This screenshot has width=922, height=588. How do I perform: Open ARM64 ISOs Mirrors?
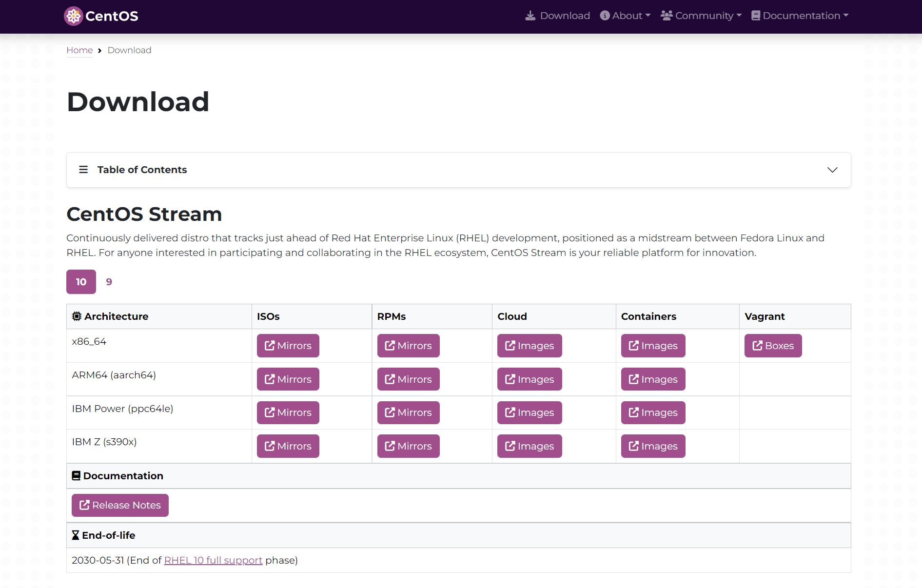[x=288, y=379]
